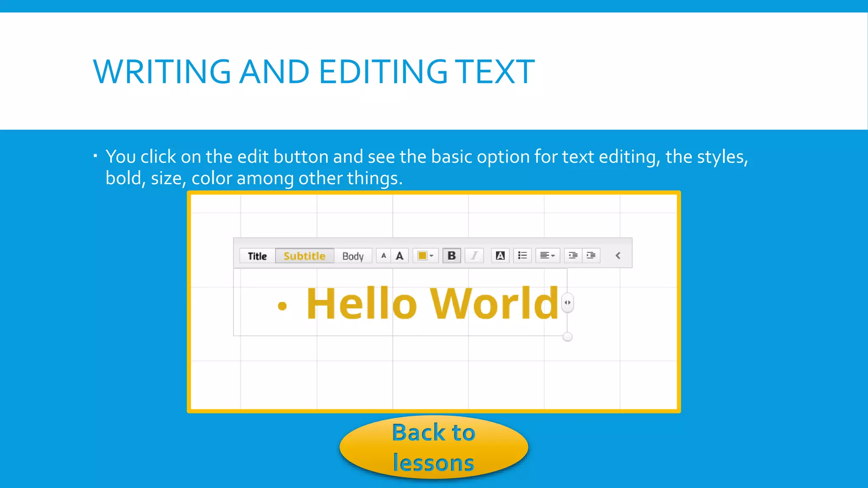The height and width of the screenshot is (488, 868).
Task: Select the Body text style
Action: click(353, 256)
